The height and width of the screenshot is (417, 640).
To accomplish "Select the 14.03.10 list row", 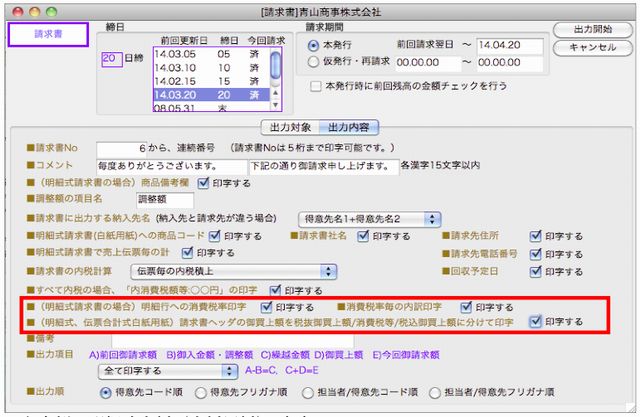I will coord(211,68).
